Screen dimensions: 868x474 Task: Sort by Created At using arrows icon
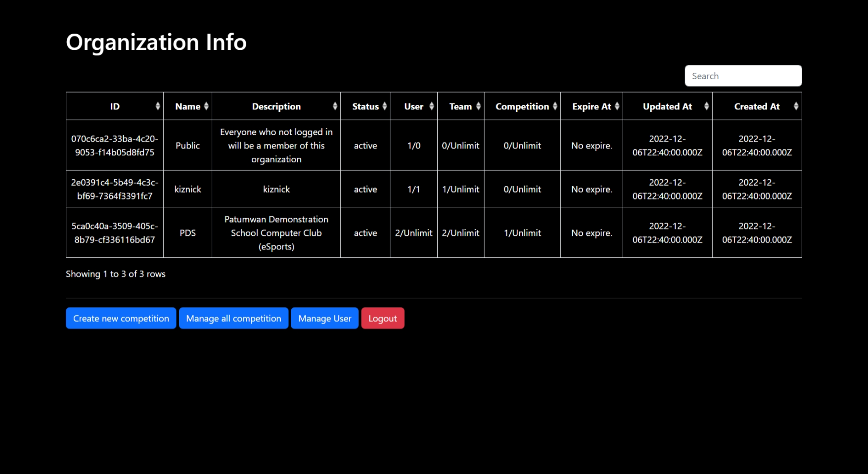796,106
